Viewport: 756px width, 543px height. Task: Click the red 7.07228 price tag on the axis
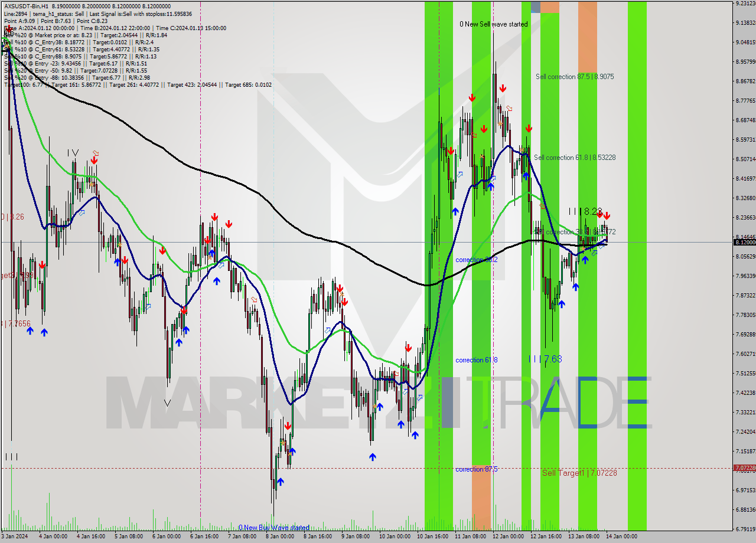click(744, 468)
